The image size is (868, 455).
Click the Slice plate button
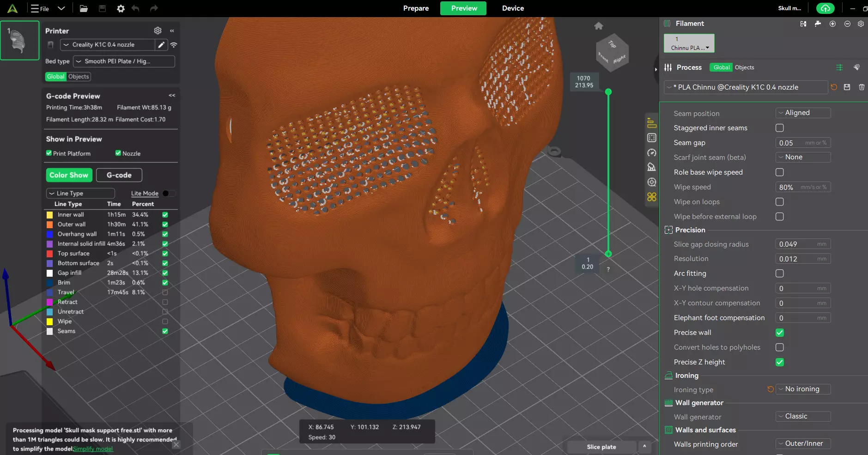point(601,447)
